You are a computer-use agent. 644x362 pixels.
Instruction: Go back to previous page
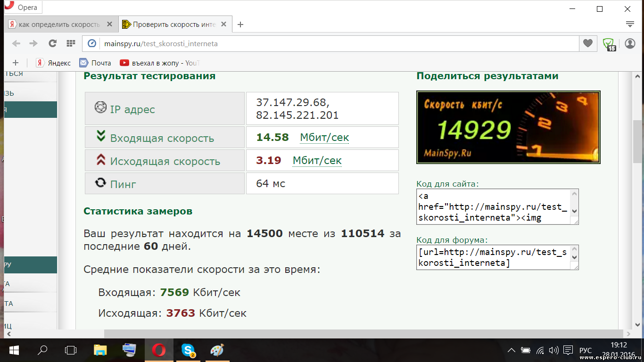[17, 43]
